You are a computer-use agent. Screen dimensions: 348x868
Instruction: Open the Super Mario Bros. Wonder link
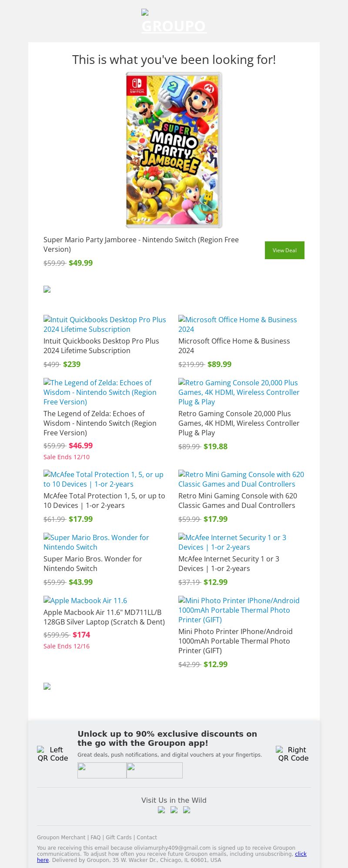(96, 542)
